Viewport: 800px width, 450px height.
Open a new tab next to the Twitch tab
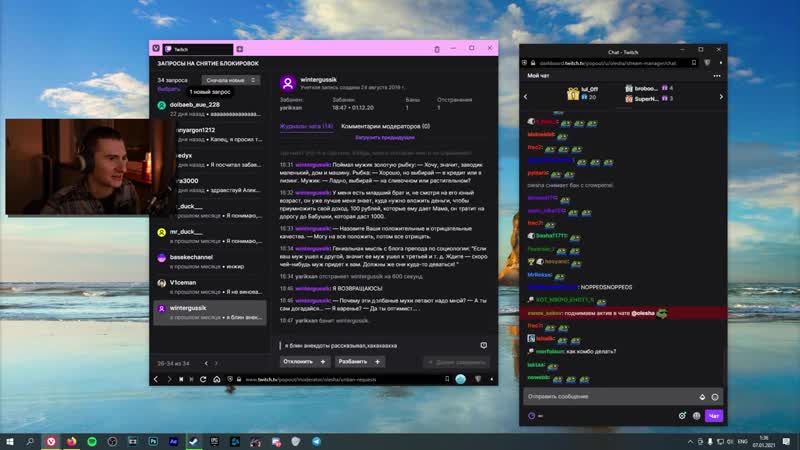click(x=239, y=49)
